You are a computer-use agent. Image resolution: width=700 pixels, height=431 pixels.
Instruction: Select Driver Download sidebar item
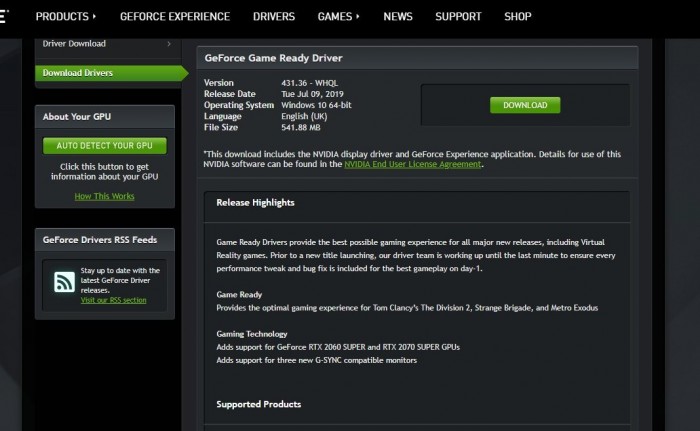(x=74, y=43)
